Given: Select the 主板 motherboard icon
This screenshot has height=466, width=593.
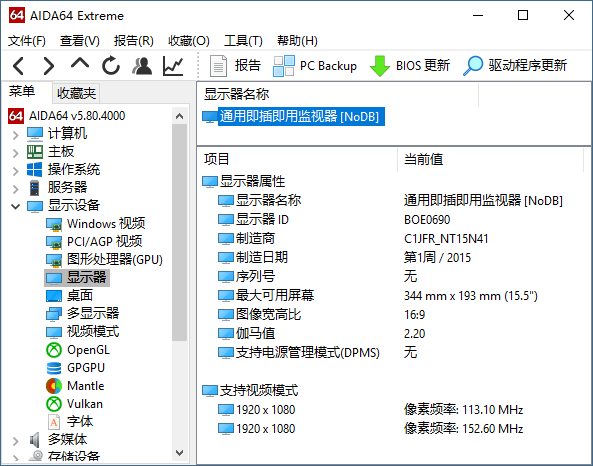Looking at the screenshot, I should [35, 152].
